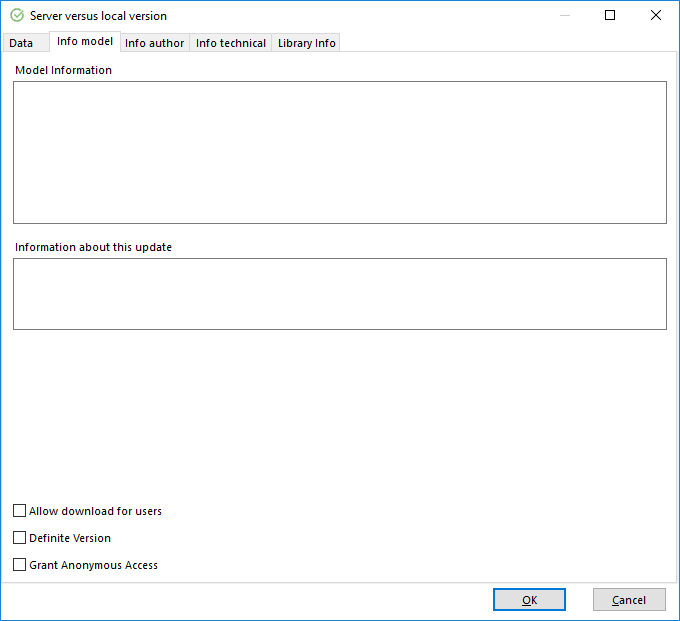Switch to the Data tab

25,43
